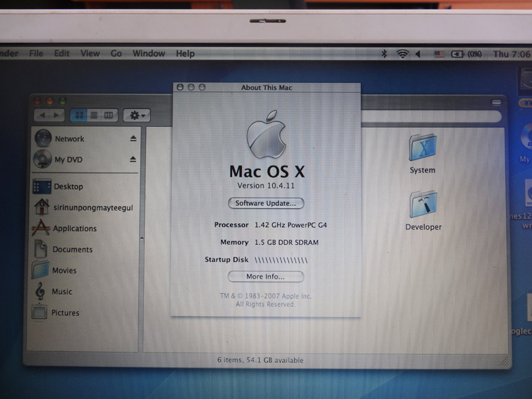Open the Wi-Fi AirPort menu icon
This screenshot has width=532, height=399.
pos(402,54)
